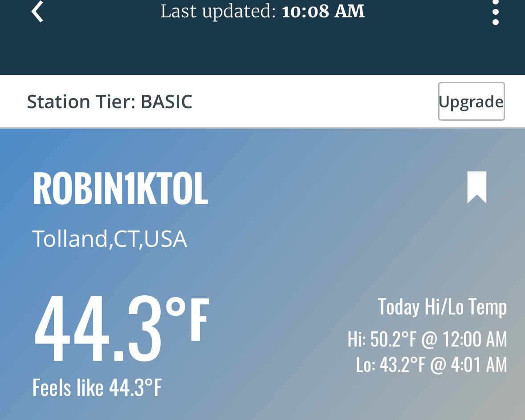Tap the word BASIC in tier banner
Viewport: 525px width, 420px height.
coord(167,102)
